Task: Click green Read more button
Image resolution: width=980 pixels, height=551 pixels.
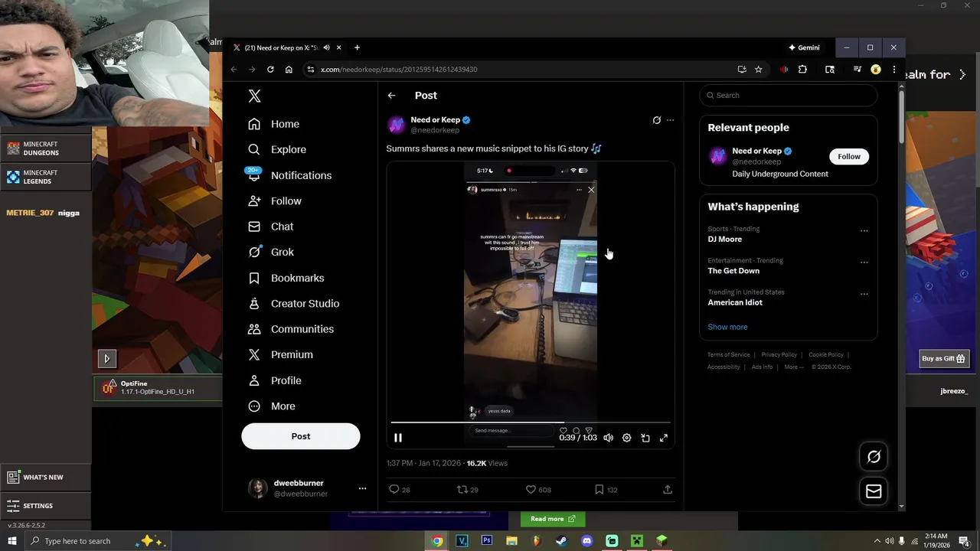Action: pos(553,519)
